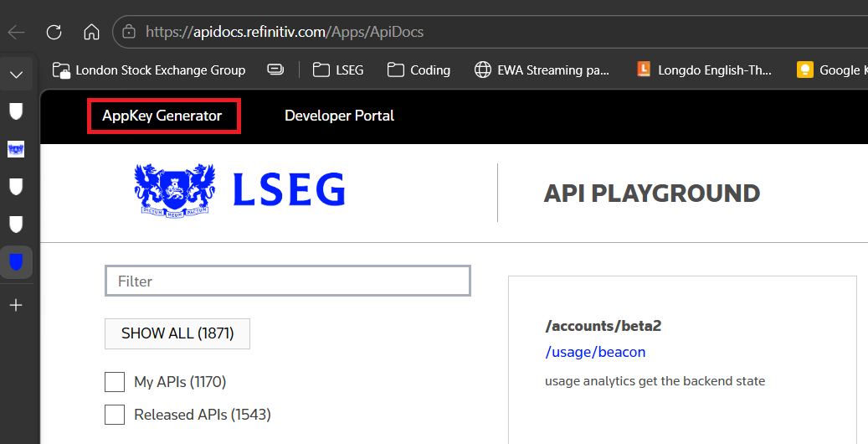
Task: Click the LSEG logo
Action: point(239,191)
